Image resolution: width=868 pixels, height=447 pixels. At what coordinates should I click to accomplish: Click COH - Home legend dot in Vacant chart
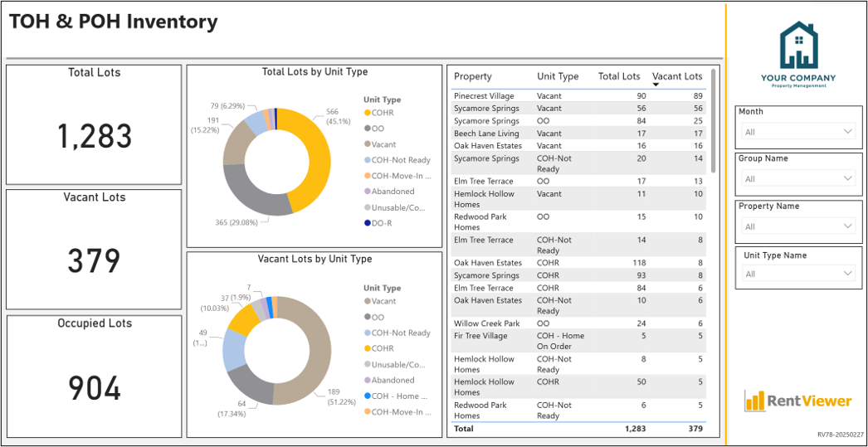coord(368,396)
